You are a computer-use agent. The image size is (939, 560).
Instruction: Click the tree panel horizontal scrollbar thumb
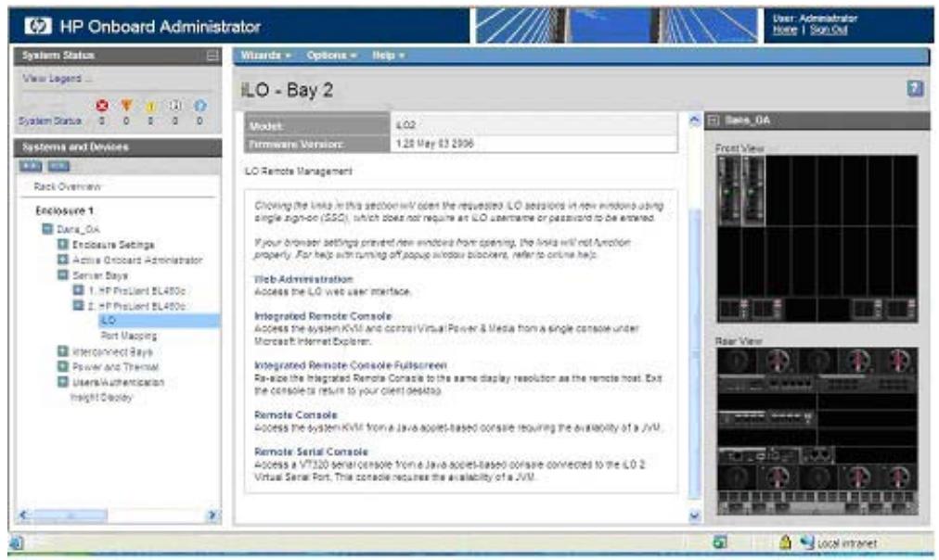tap(71, 515)
